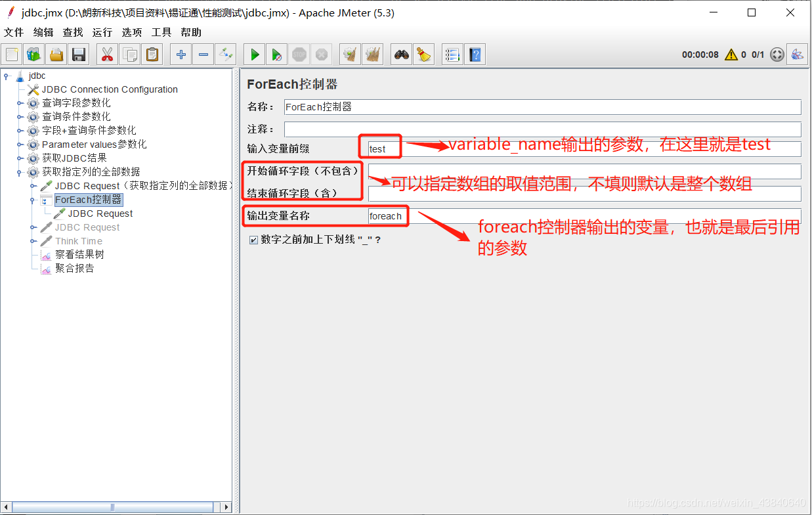812x515 pixels.
Task: Click the 结束循环字段 input field
Action: pyautogui.click(x=584, y=194)
